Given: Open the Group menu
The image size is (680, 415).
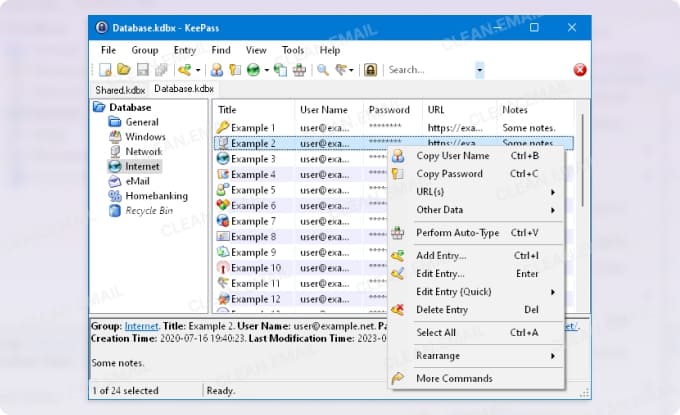Looking at the screenshot, I should point(145,50).
